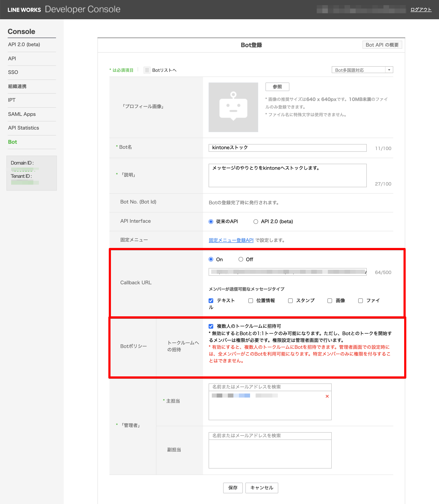Enable the 位置情報 message type checkbox
The image size is (439, 504).
pos(250,301)
